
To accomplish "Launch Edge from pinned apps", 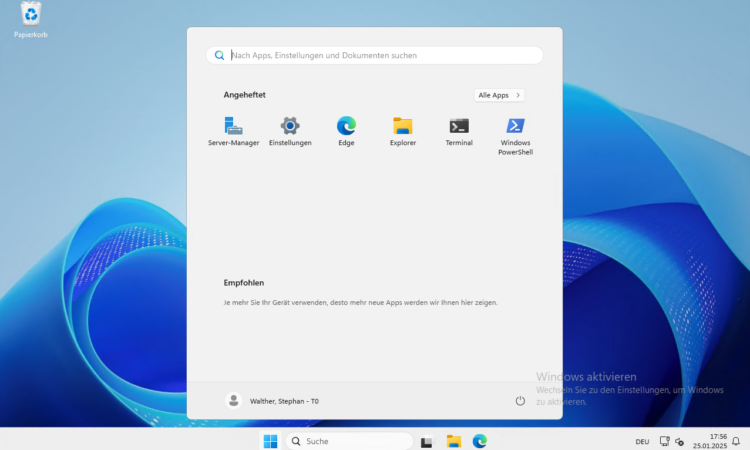I will click(346, 131).
